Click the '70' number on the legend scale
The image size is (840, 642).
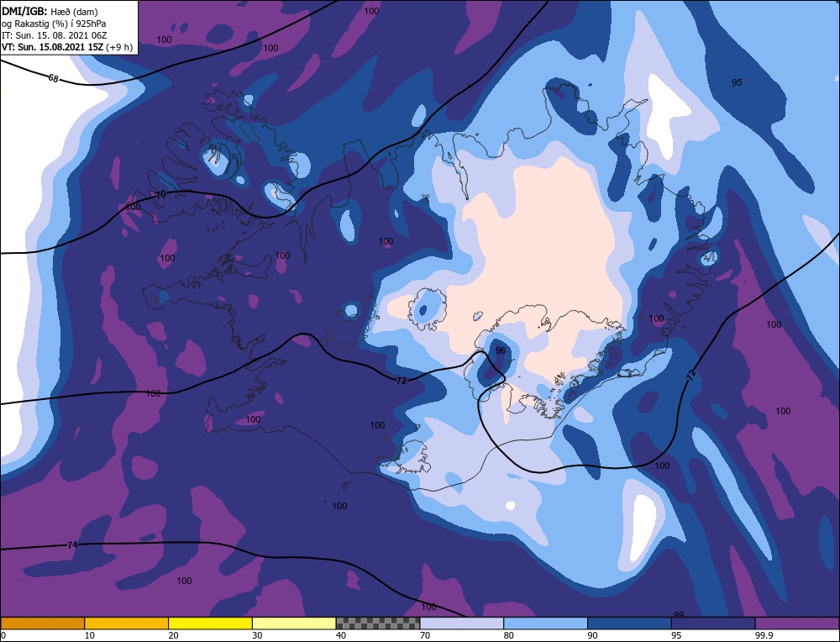[424, 635]
